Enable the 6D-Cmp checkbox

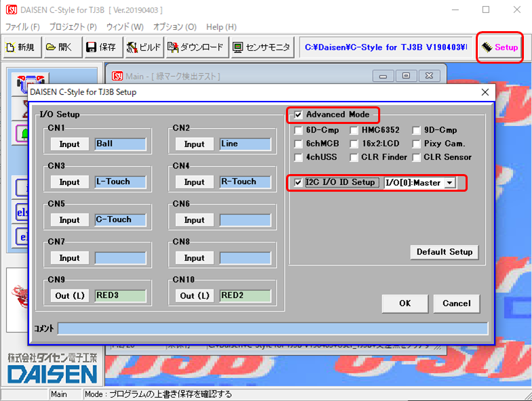(298, 130)
